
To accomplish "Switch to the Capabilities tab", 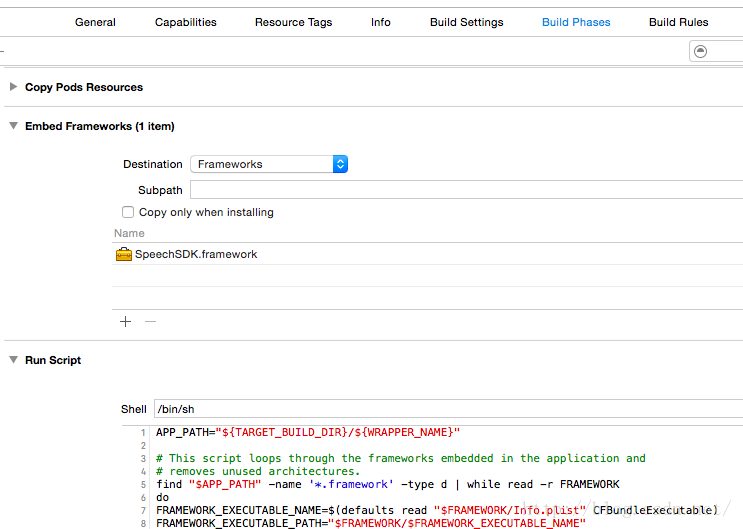I will coord(186,22).
